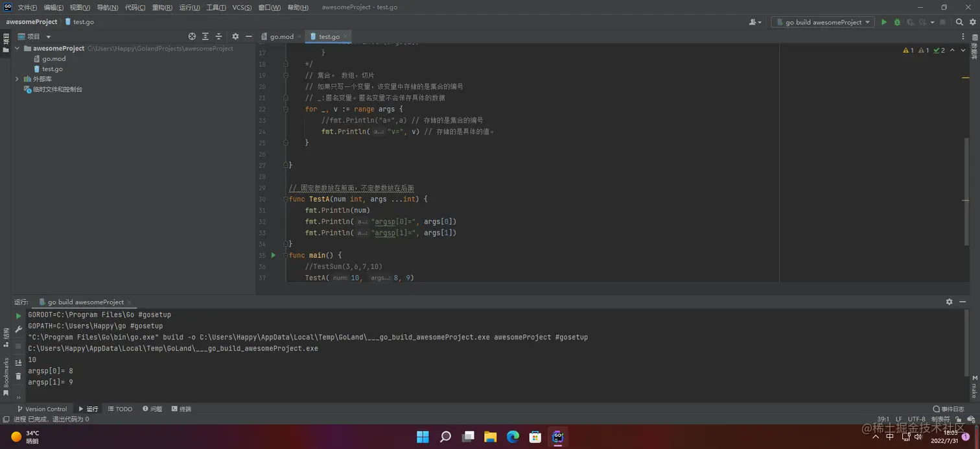Open the 导航(N) menu
Viewport: 980px width, 449px height.
point(107,7)
